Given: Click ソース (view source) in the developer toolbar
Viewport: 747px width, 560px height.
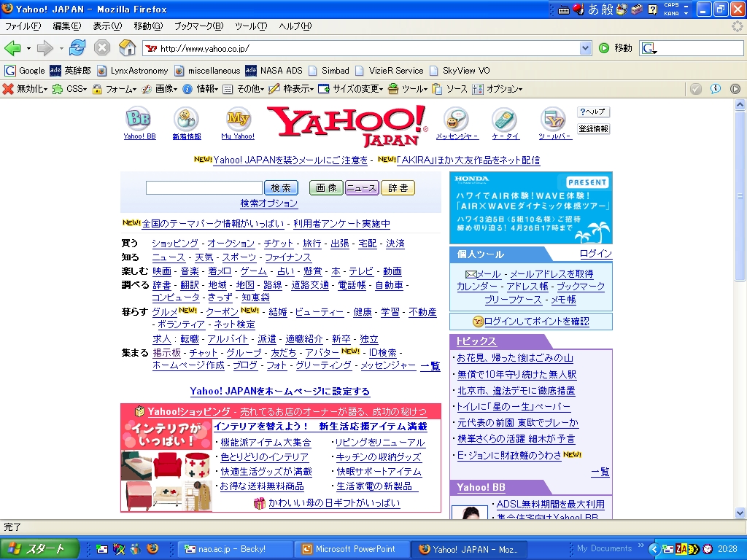Looking at the screenshot, I should pos(449,88).
